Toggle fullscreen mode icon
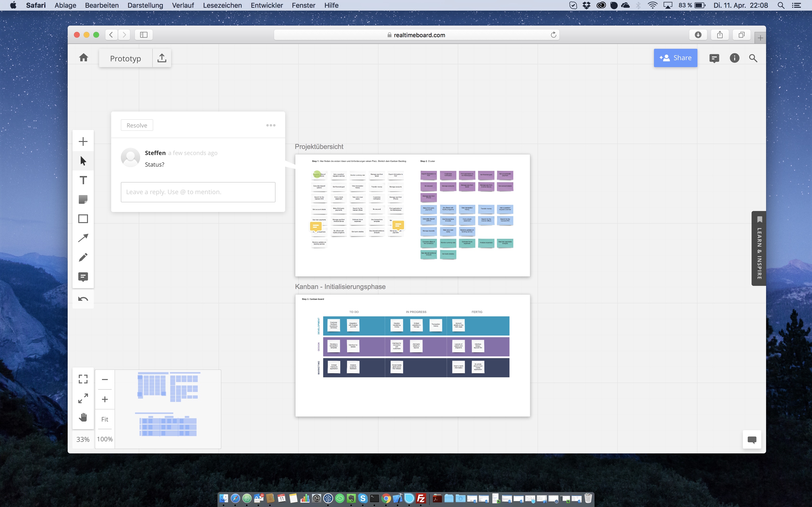The image size is (812, 507). pos(83,379)
